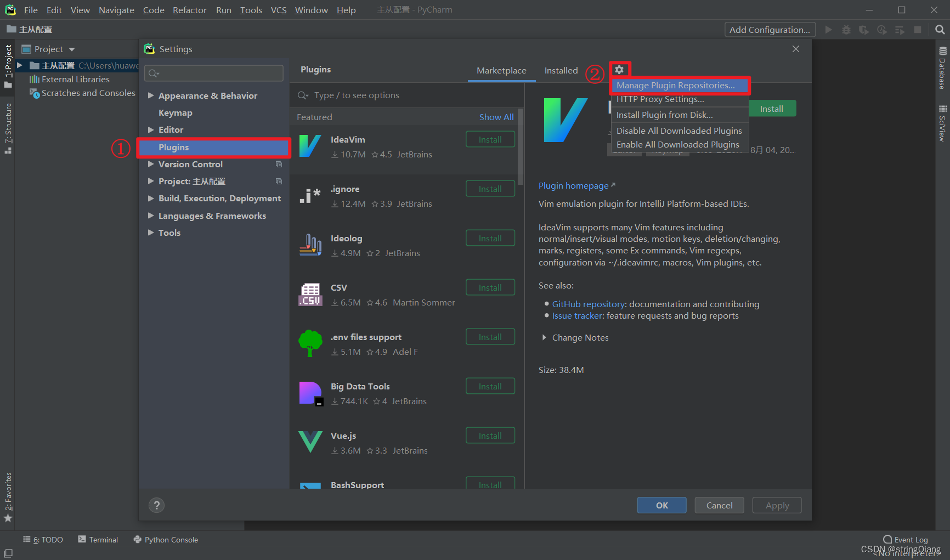Viewport: 950px width, 560px height.
Task: Click the IdeaVim plugin icon in list
Action: point(310,146)
